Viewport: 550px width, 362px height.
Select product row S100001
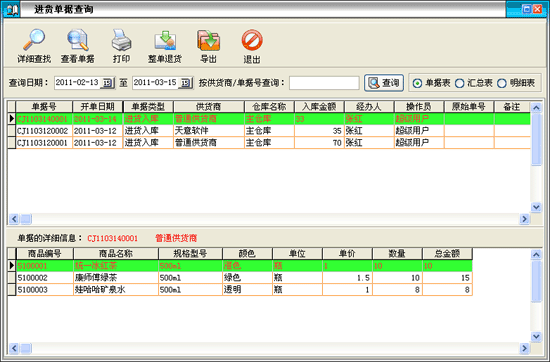click(240, 266)
